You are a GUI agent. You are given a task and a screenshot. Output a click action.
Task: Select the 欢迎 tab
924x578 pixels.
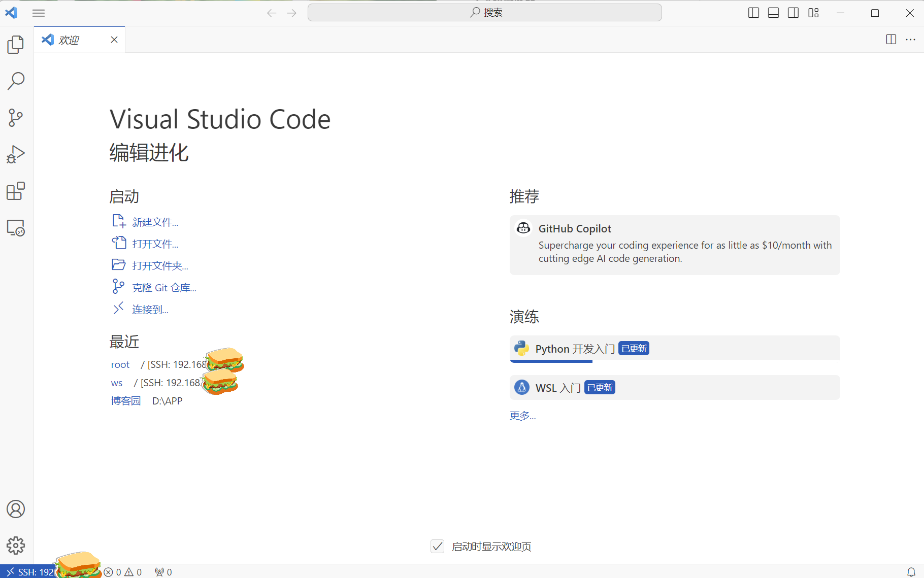click(x=79, y=40)
